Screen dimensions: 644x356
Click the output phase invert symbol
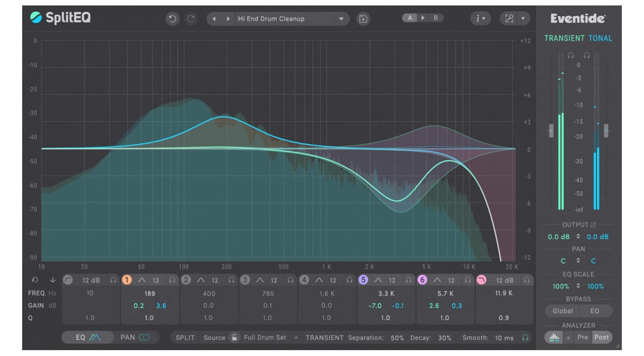tap(593, 225)
